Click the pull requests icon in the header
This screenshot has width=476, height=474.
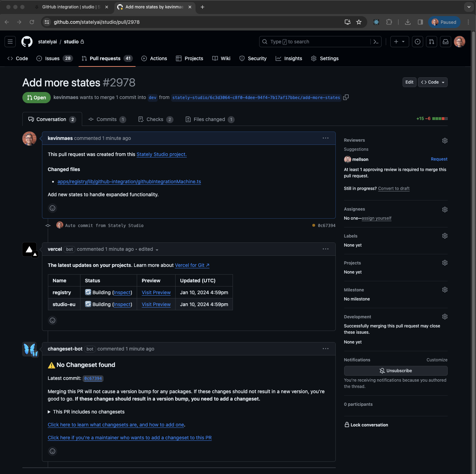(431, 41)
